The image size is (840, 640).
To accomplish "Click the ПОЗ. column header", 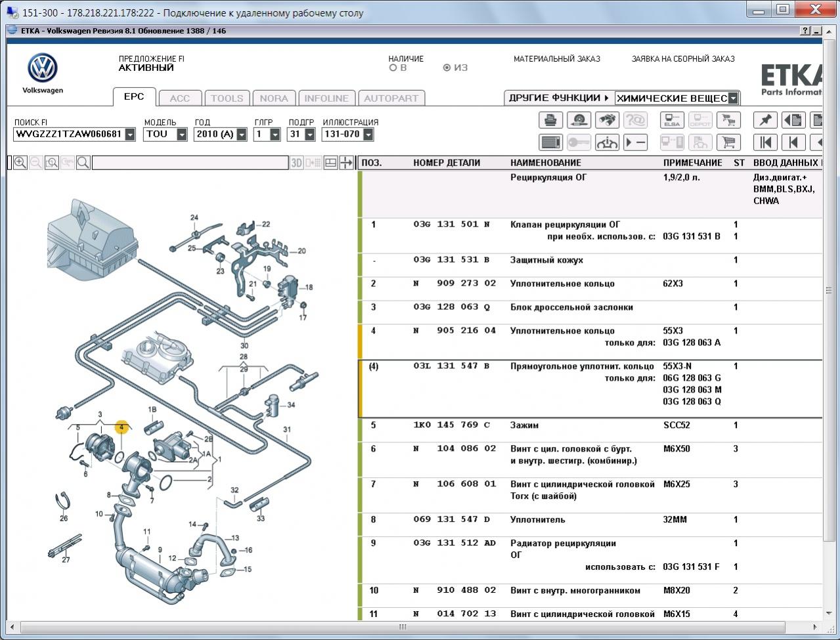I will tap(372, 163).
